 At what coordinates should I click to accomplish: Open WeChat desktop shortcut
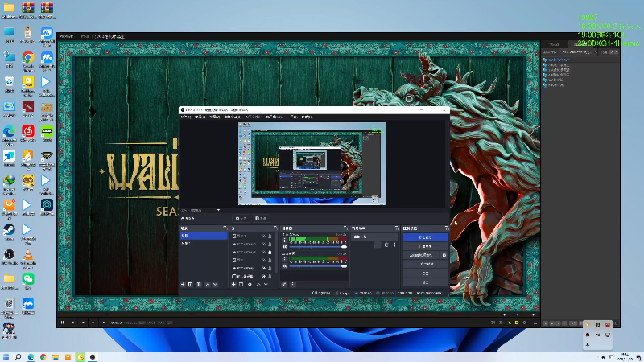coord(28,282)
